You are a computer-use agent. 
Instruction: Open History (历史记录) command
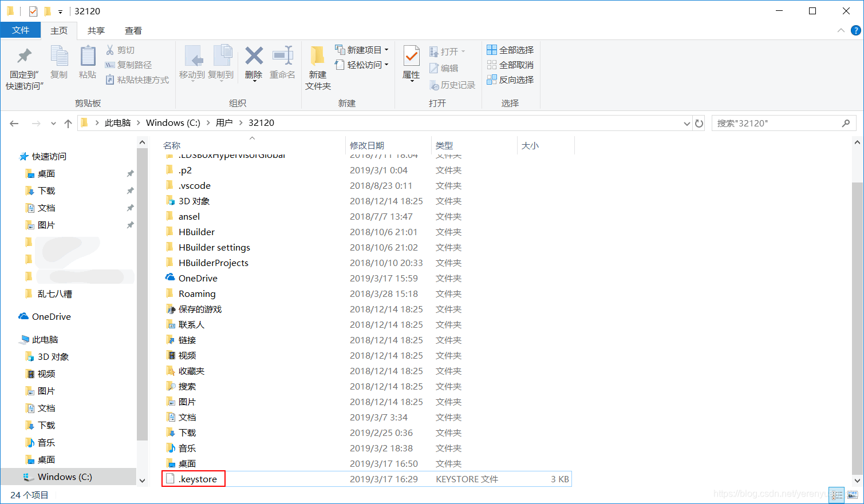click(452, 85)
